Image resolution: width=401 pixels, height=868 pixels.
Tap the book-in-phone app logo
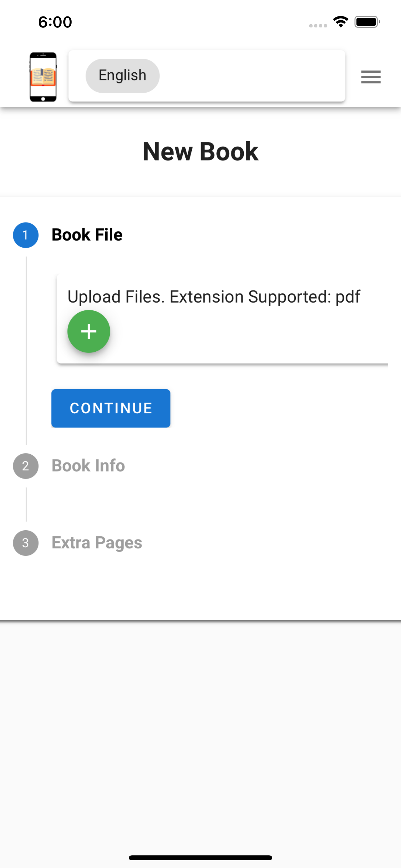coord(43,77)
